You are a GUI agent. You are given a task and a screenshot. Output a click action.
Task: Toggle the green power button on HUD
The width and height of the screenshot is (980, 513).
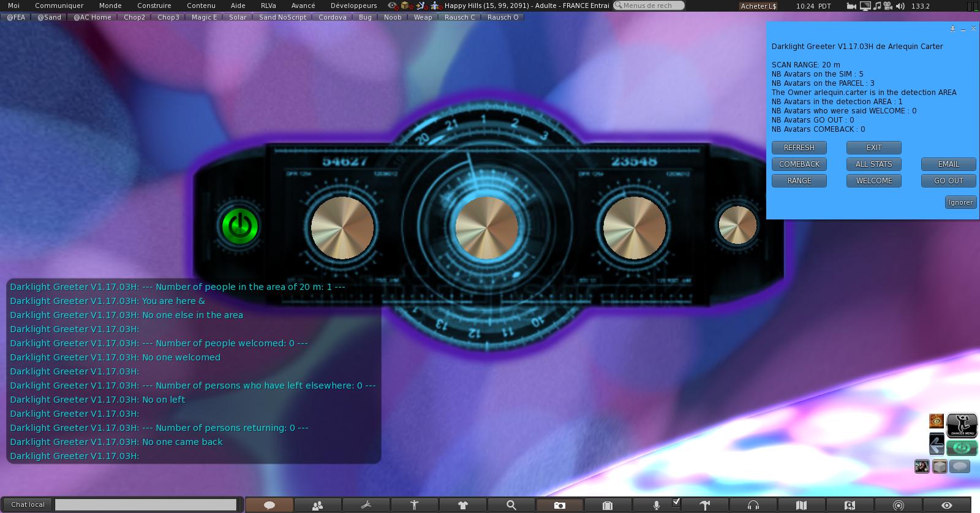point(239,226)
